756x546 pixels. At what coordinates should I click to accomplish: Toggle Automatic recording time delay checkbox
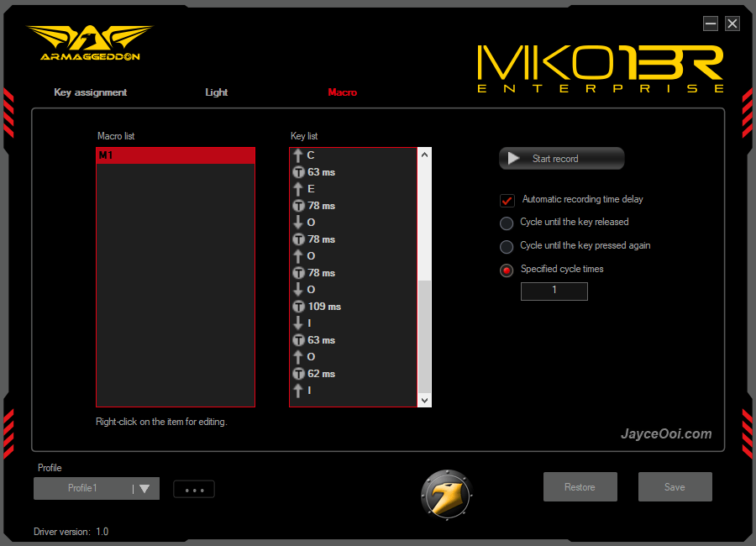pos(507,200)
